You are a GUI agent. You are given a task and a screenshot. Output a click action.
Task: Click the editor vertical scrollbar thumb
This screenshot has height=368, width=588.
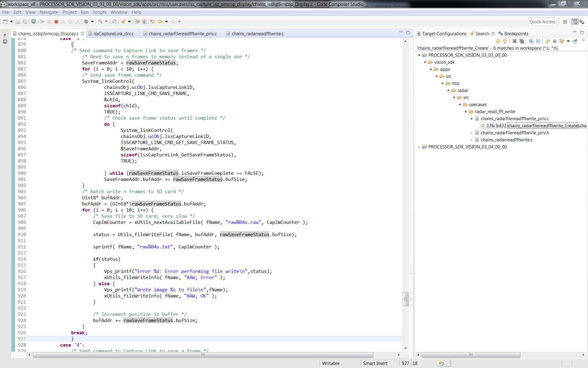point(405,299)
